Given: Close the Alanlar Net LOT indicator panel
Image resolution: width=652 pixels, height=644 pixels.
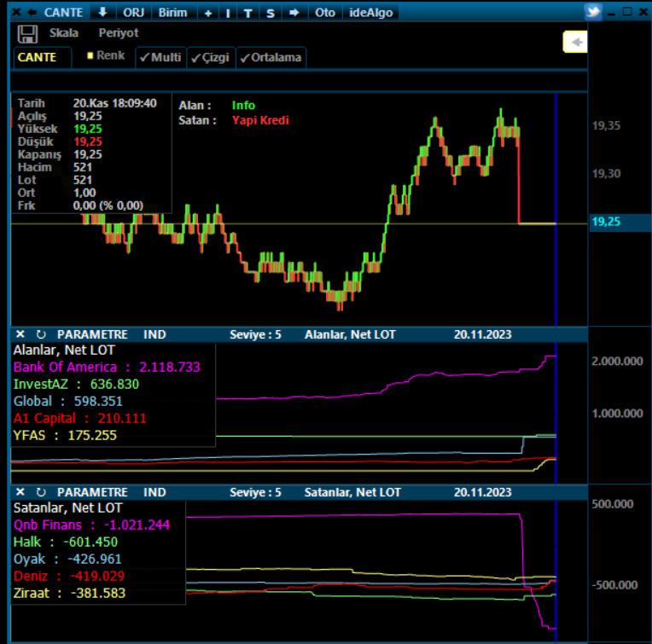Looking at the screenshot, I should pyautogui.click(x=20, y=334).
